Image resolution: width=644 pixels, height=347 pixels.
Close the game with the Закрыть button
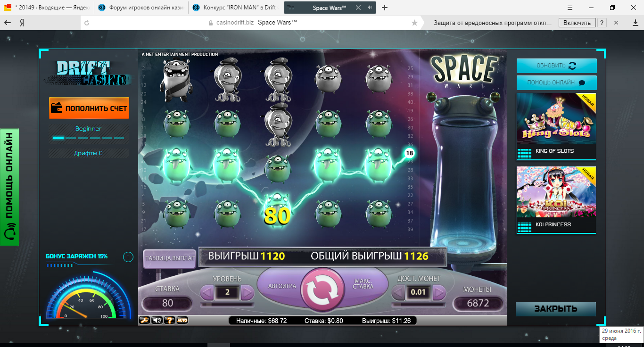click(x=556, y=309)
